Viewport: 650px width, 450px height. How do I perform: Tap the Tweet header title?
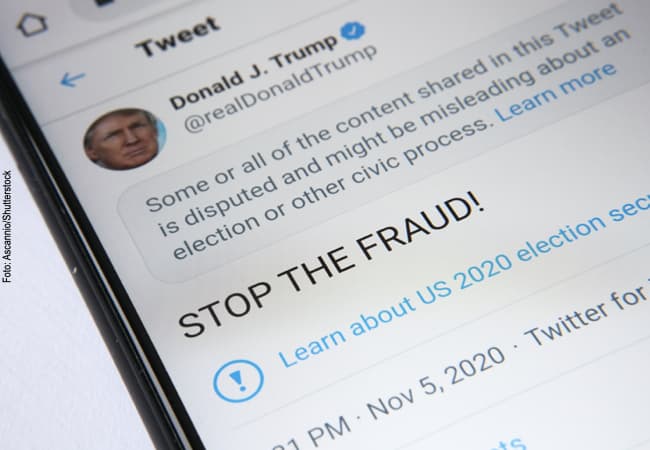pyautogui.click(x=178, y=37)
